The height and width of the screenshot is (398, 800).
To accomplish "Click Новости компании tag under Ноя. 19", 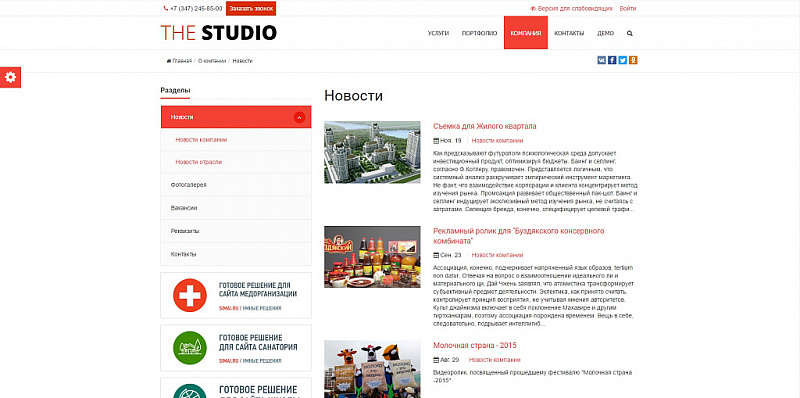I will click(x=497, y=141).
